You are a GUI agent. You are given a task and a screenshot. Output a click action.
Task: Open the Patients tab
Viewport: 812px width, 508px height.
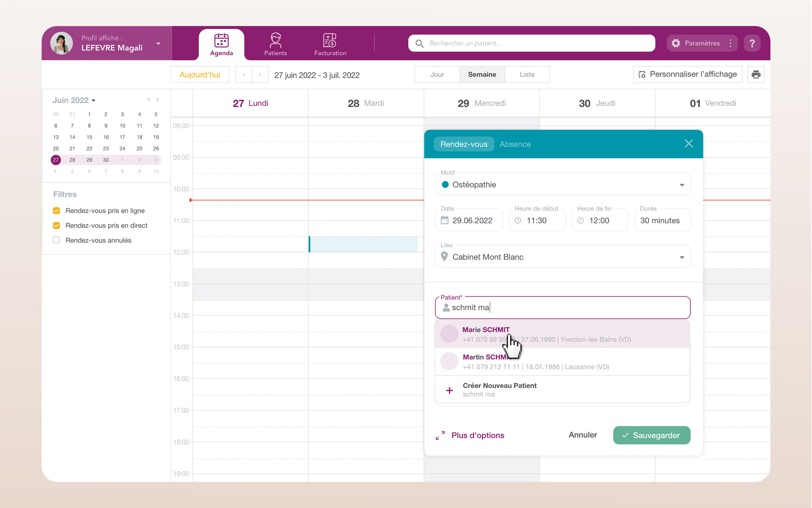tap(275, 44)
